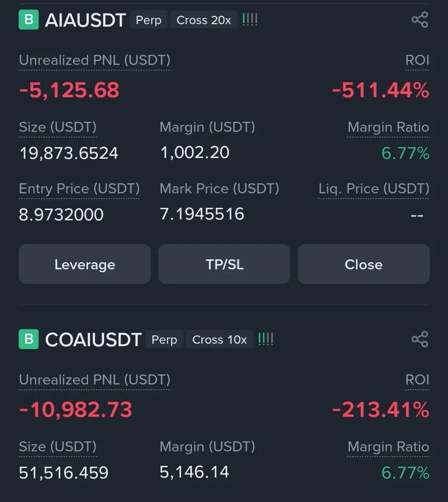Close the AIAUSDT position
Screen dimensions: 448x502
364,264
